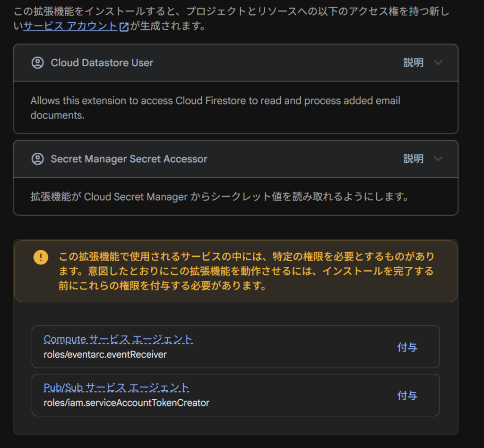
Task: Open the Pub/Sub サービス エージェント link
Action: click(x=116, y=387)
